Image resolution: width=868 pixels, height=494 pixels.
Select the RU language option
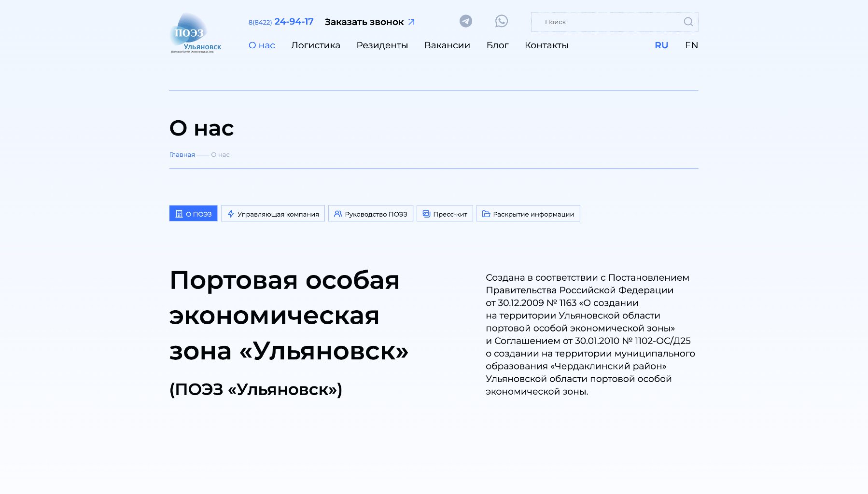[x=661, y=45]
